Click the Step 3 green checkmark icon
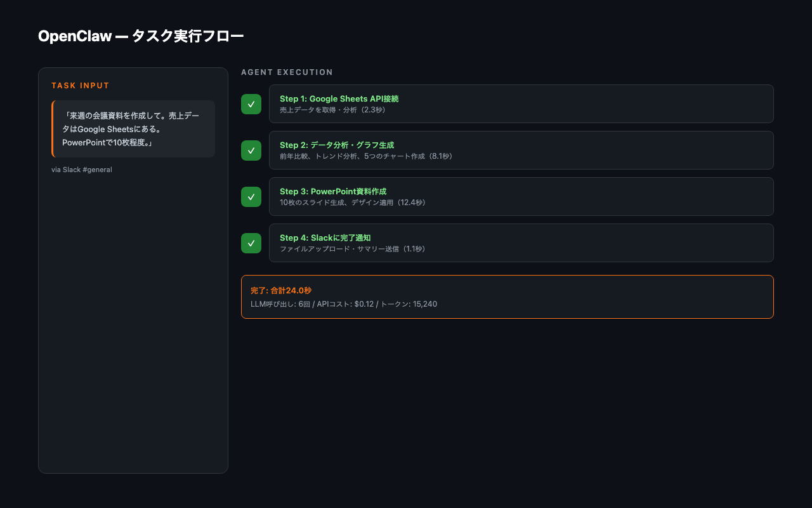812x508 pixels. (x=251, y=196)
